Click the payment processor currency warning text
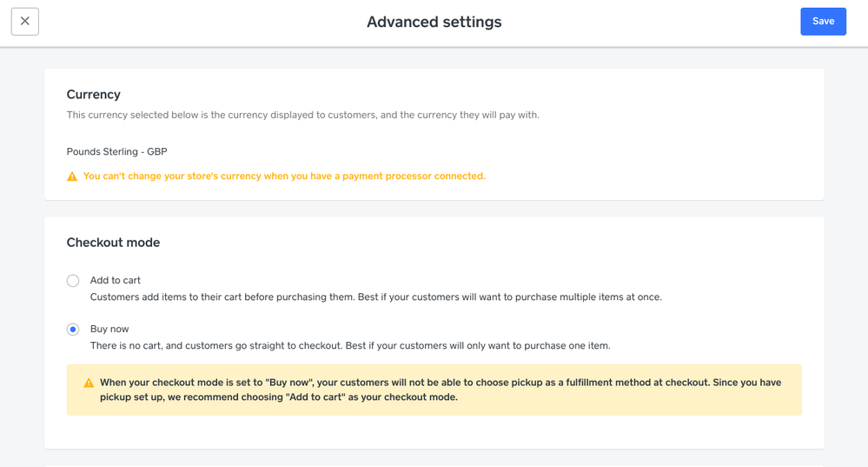Viewport: 868px width, 467px height. 284,176
